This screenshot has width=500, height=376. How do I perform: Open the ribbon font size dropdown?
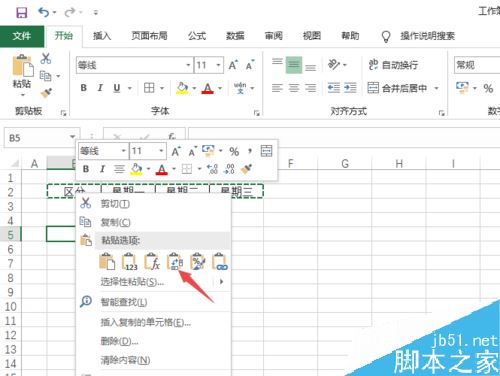(x=218, y=65)
